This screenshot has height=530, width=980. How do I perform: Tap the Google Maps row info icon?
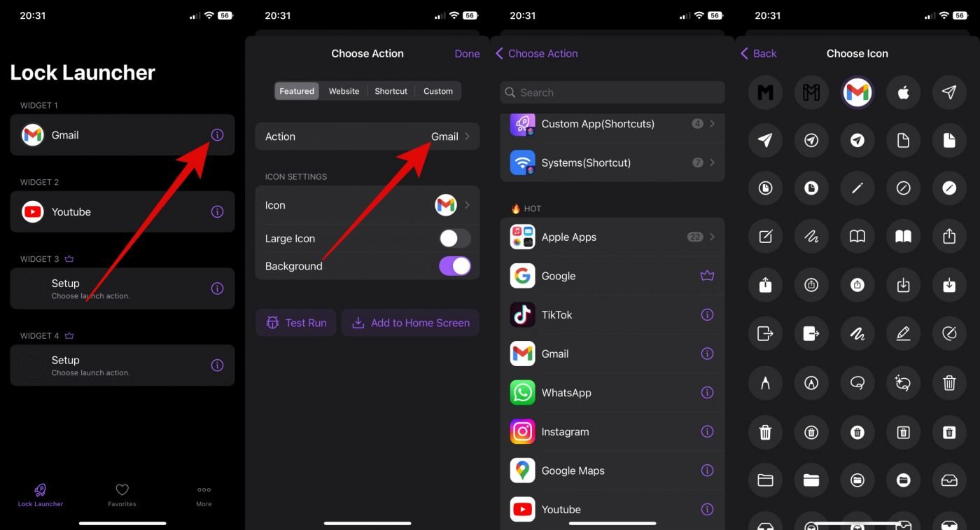[707, 470]
